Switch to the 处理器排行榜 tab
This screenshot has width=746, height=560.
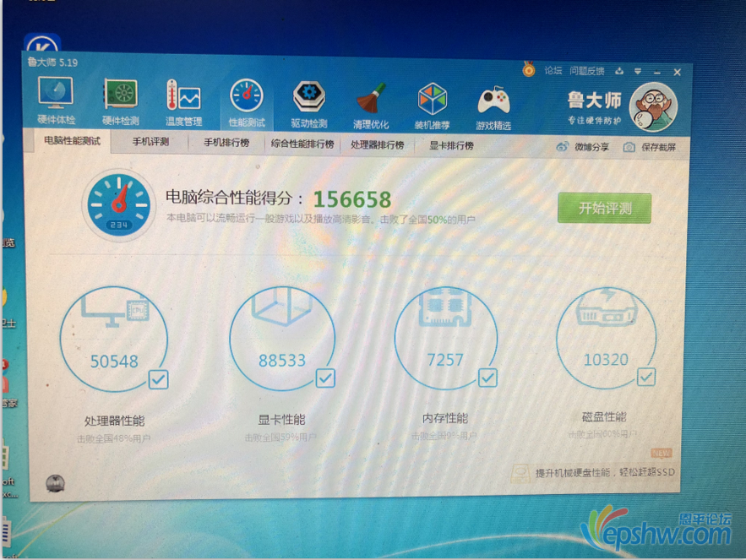[378, 144]
